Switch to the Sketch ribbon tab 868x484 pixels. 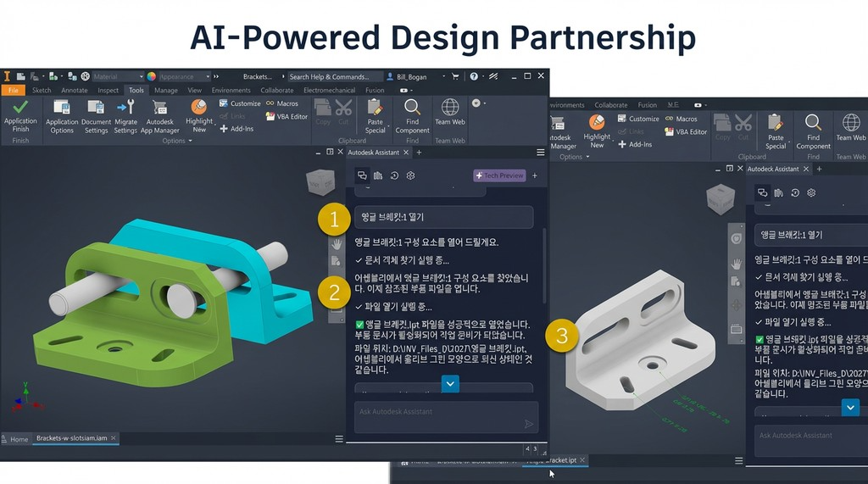tap(42, 90)
